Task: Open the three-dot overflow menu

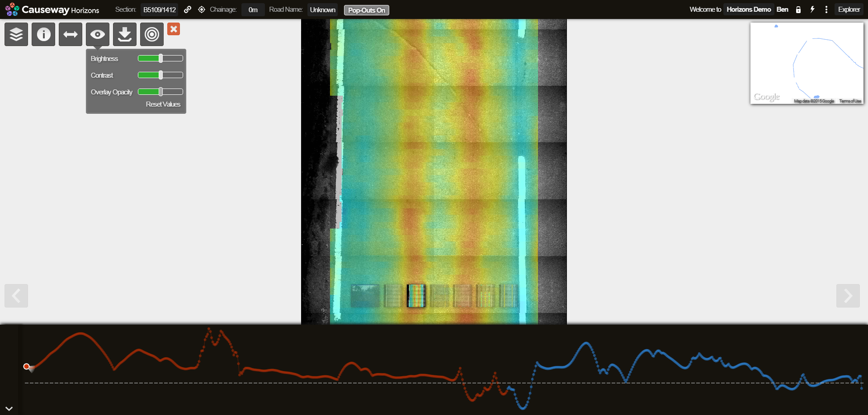Action: [826, 9]
